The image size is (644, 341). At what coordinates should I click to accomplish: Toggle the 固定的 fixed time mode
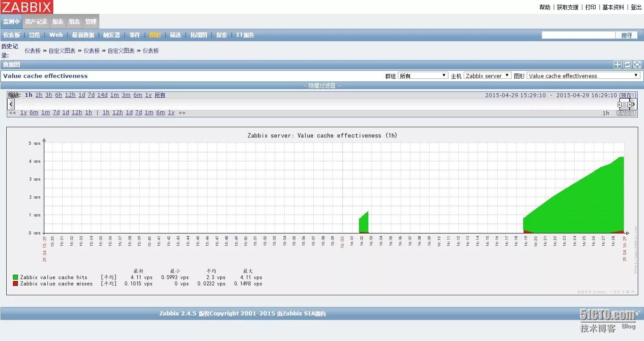tap(625, 113)
